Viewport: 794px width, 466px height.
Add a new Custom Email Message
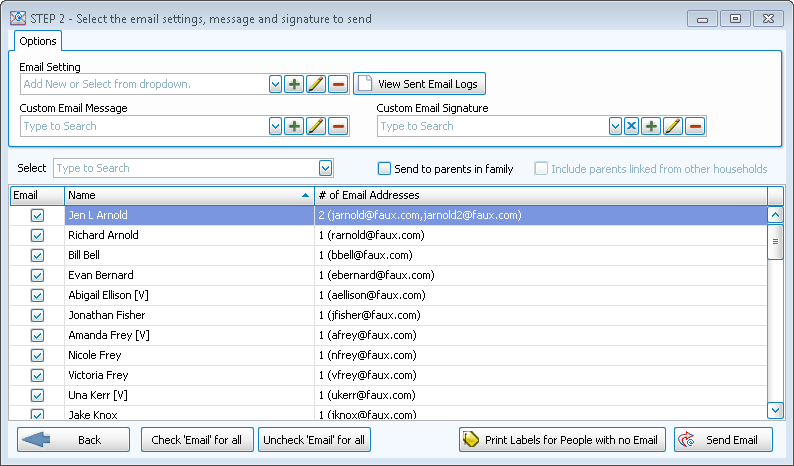[294, 126]
